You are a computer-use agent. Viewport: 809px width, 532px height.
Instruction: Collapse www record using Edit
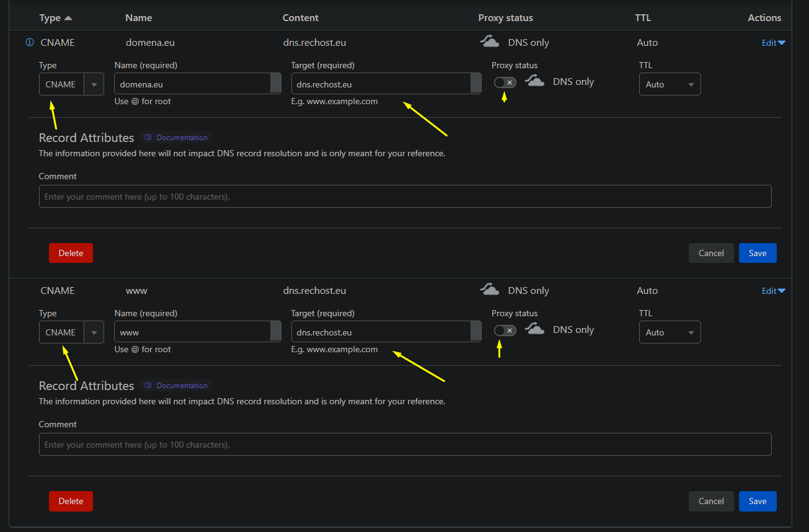click(773, 291)
